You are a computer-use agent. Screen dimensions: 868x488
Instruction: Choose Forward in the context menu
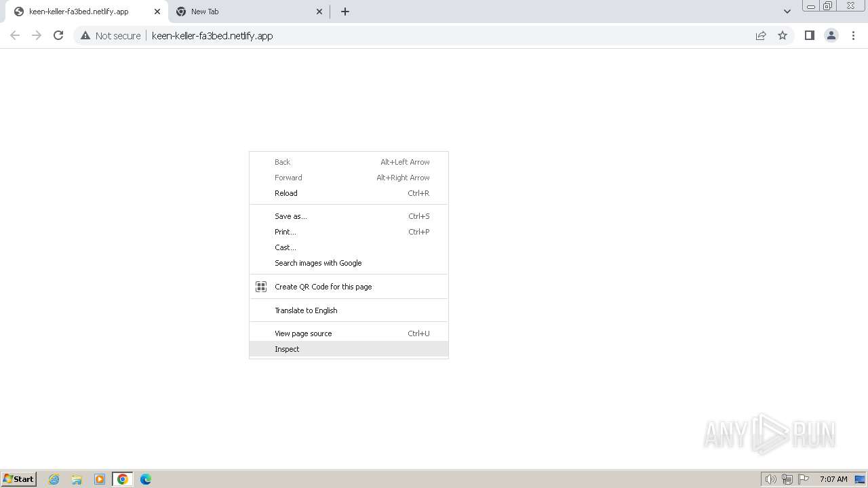tap(349, 178)
